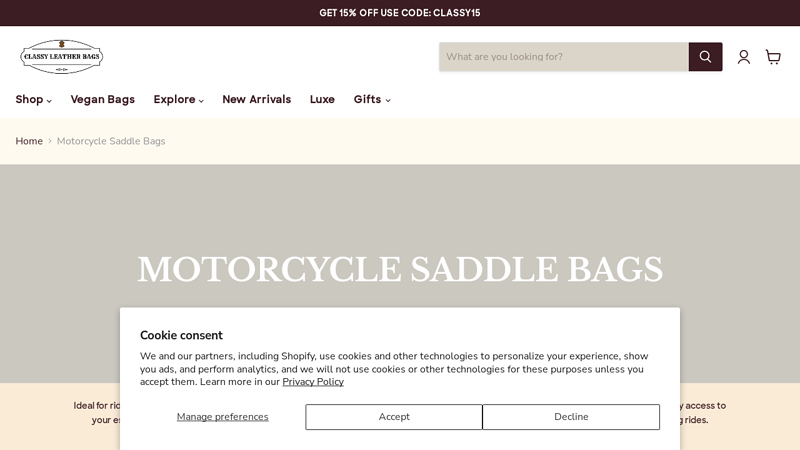Expand the Shop dropdown menu
Screen dimensions: 800x450
(x=33, y=100)
